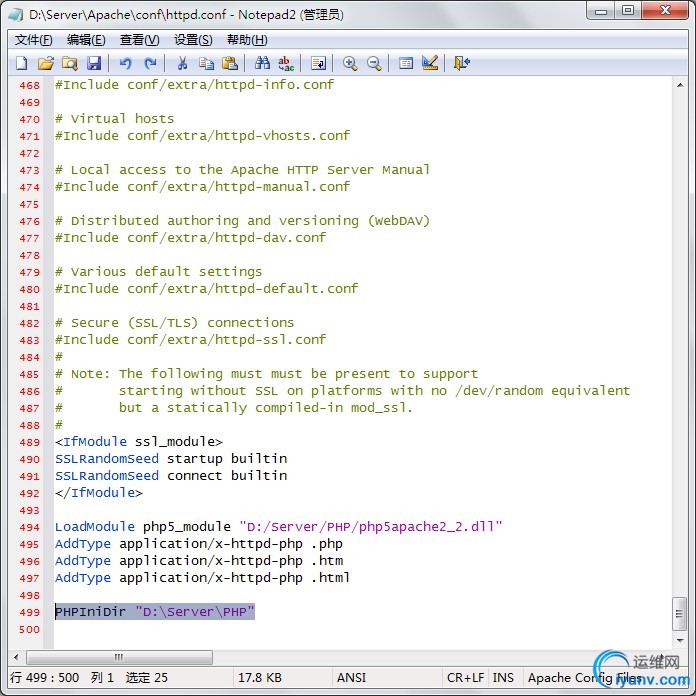Copy selection using toolbar icon
The image size is (696, 696).
[x=206, y=63]
